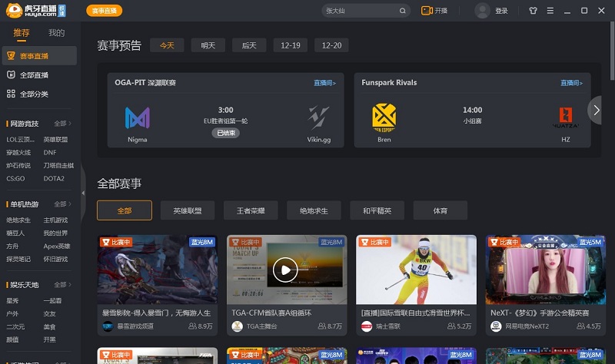Click the Huya logo in title bar
This screenshot has width=615, height=364.
(35, 11)
